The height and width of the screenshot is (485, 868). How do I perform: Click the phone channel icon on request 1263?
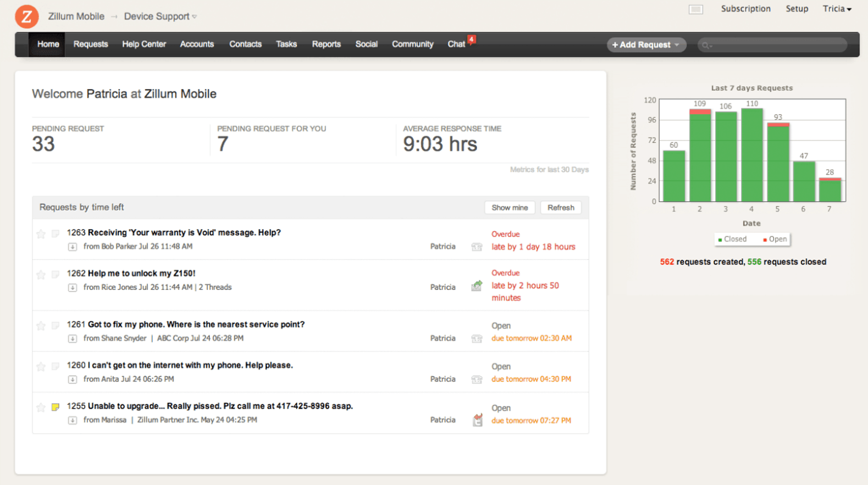click(x=477, y=247)
